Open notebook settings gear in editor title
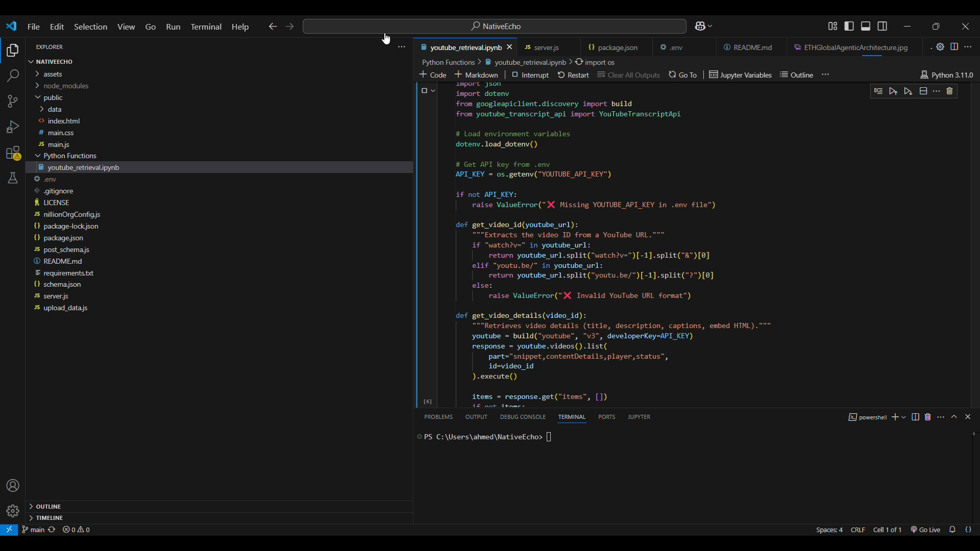980x551 pixels. (940, 47)
